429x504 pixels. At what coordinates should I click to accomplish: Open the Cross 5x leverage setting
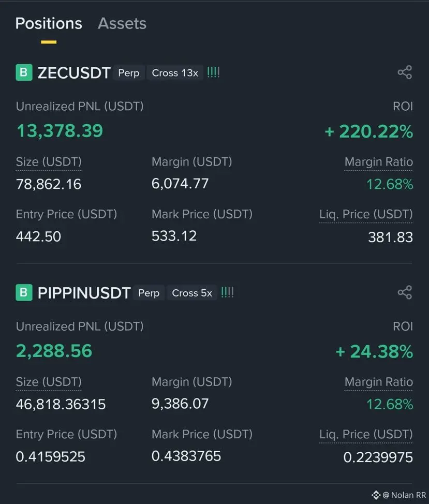[192, 293]
